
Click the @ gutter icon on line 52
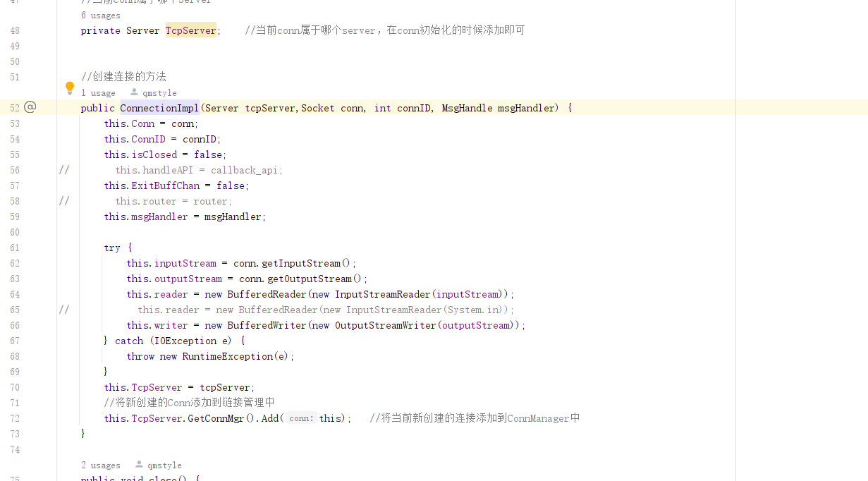(30, 107)
